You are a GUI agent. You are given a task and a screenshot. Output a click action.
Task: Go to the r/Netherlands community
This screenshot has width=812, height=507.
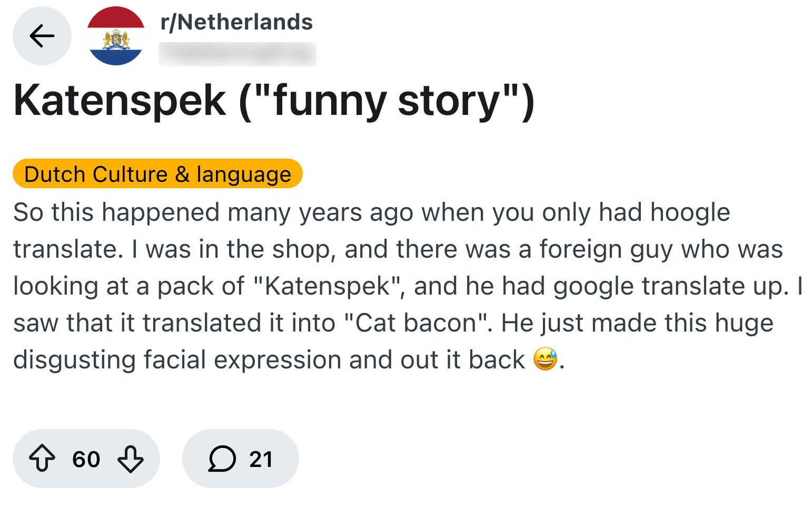click(x=236, y=22)
